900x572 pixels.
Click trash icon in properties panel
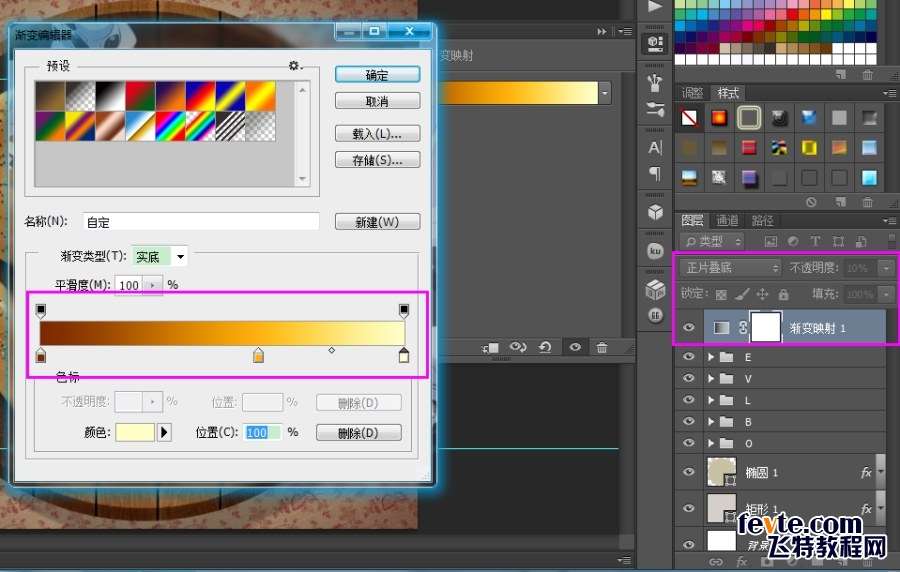click(x=602, y=347)
